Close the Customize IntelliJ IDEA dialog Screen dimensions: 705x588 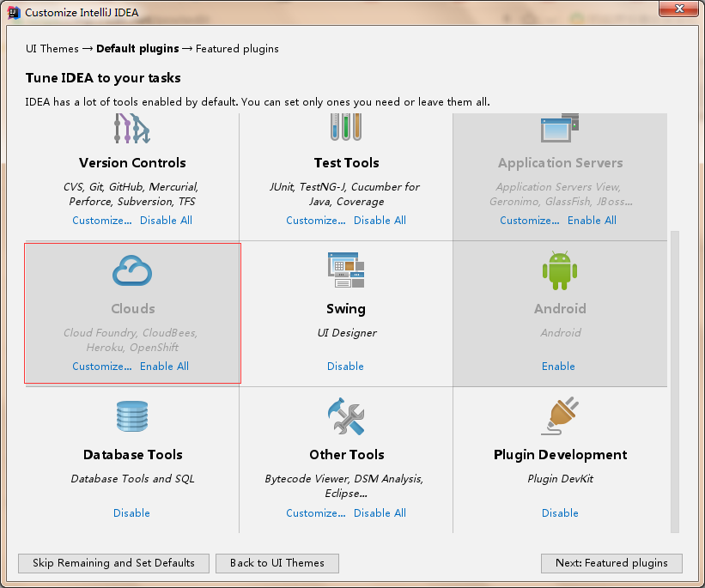[679, 9]
